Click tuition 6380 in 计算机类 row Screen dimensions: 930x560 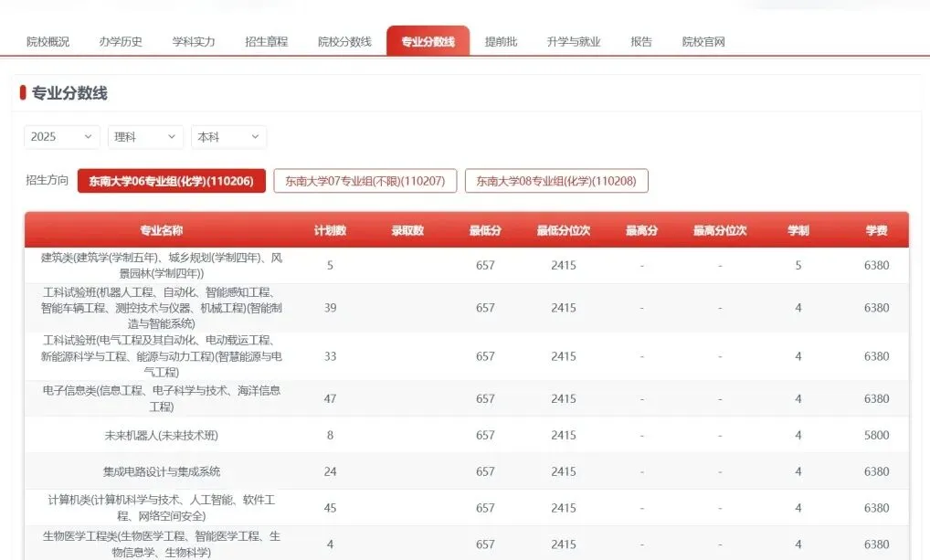click(877, 508)
